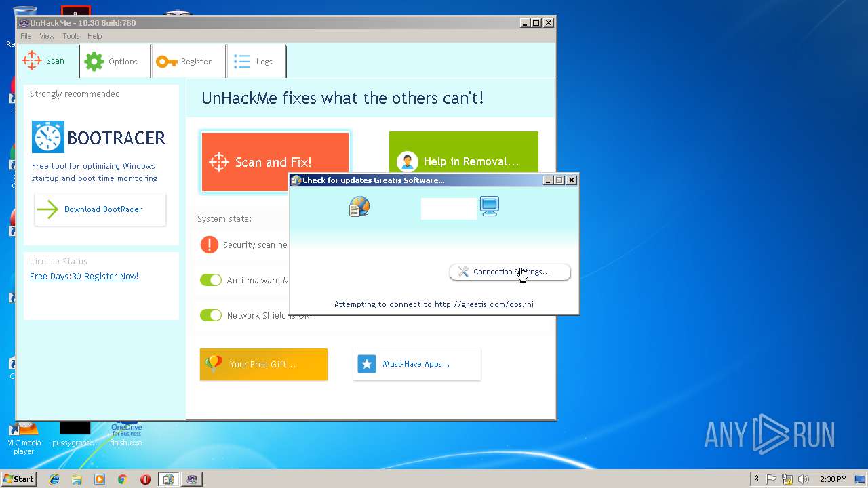
Task: Click the update progress field in the dialog
Action: [x=449, y=208]
